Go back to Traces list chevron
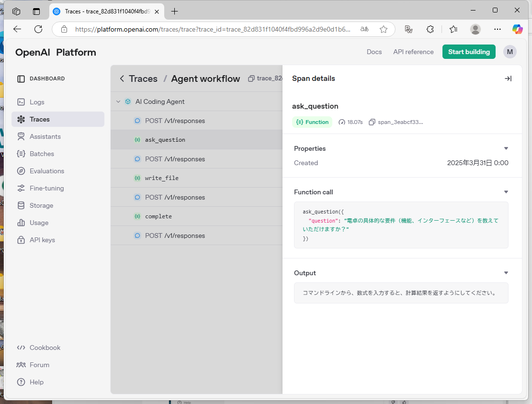Viewport: 532px width, 404px height. [122, 79]
